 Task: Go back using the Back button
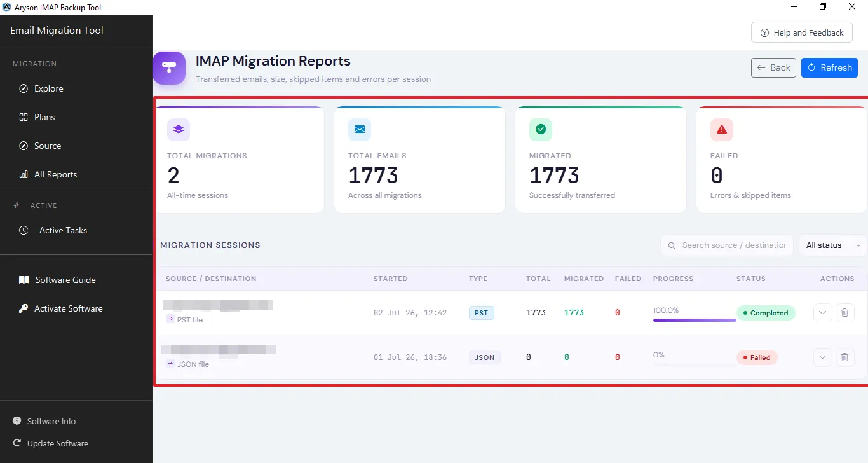pyautogui.click(x=773, y=67)
